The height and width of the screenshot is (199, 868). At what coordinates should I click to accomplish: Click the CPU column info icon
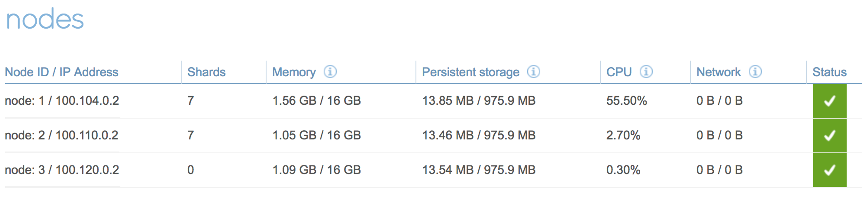pos(646,72)
